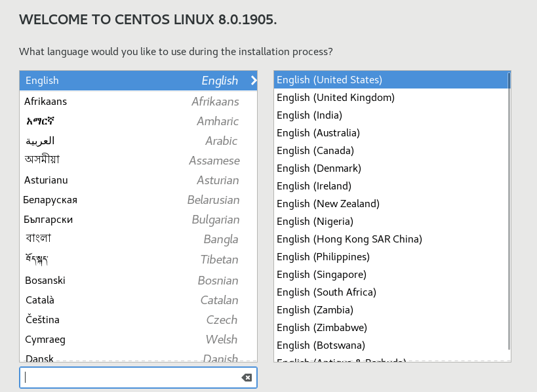
Task: Choose Arabic in the language list
Action: click(131, 141)
